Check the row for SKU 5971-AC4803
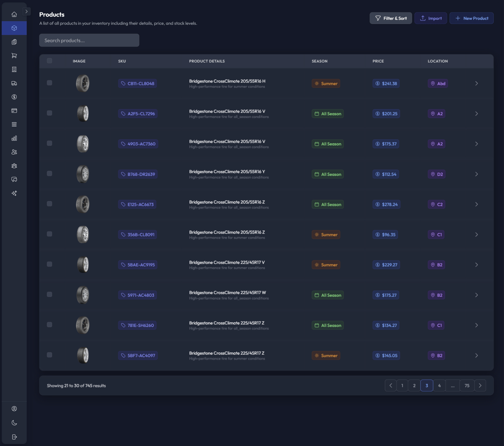 tap(49, 295)
